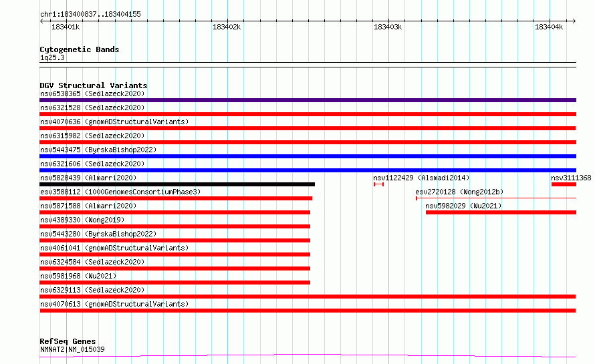Click the 183401k ruler tick label
The width and height of the screenshot is (595, 364).
66,27
